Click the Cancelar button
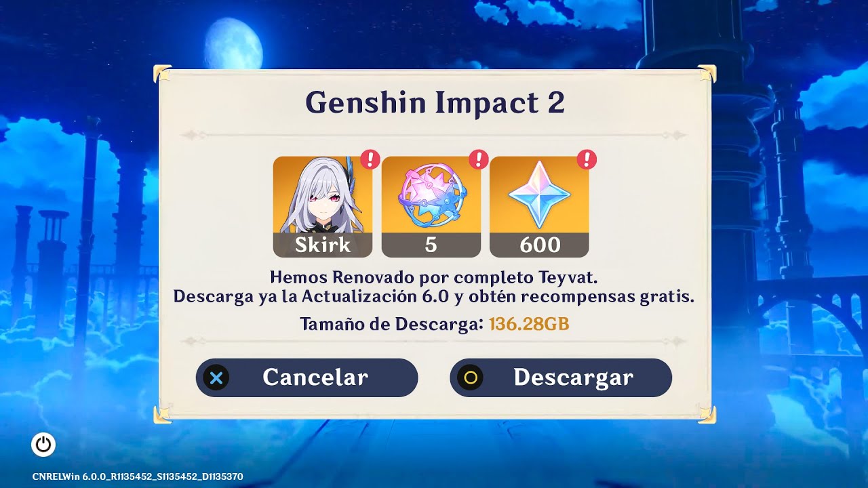Image resolution: width=868 pixels, height=488 pixels. pos(307,378)
